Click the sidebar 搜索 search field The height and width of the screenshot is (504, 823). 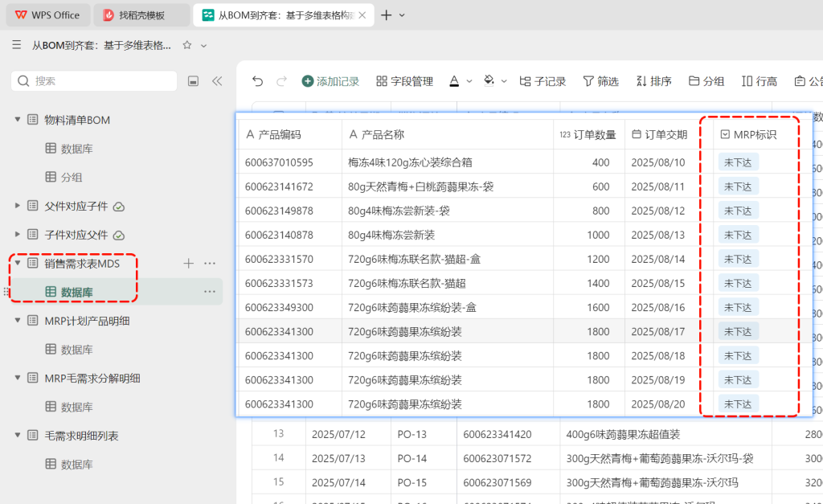(x=94, y=81)
